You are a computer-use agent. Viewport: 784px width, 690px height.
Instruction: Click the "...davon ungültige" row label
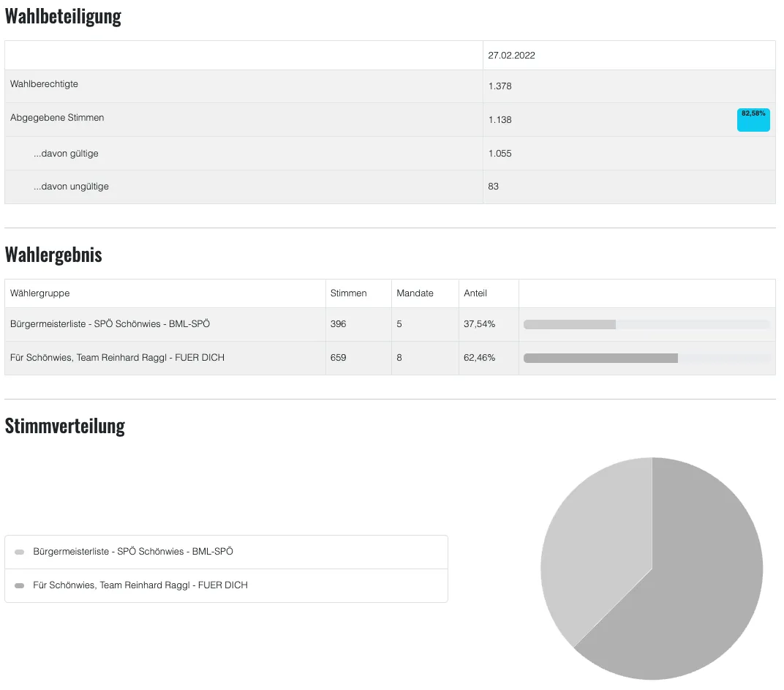click(71, 187)
